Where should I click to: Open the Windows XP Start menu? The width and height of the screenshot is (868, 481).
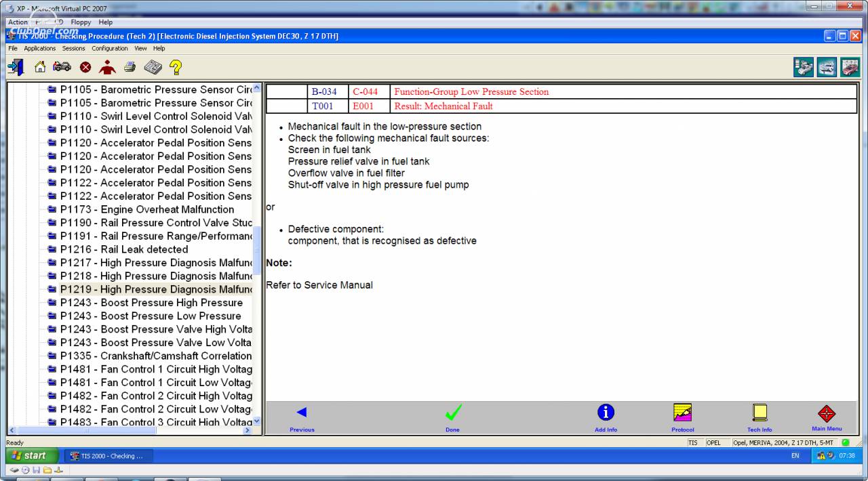pyautogui.click(x=33, y=456)
